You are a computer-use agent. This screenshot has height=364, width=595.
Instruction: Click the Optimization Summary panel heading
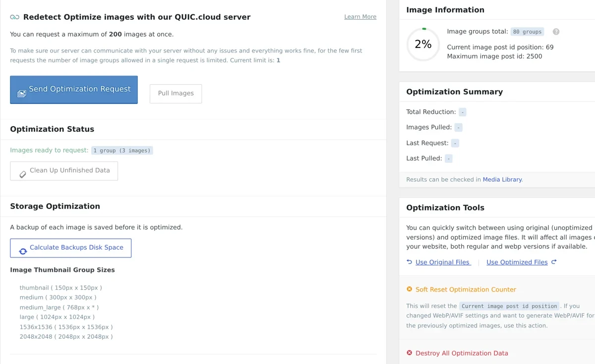(455, 92)
